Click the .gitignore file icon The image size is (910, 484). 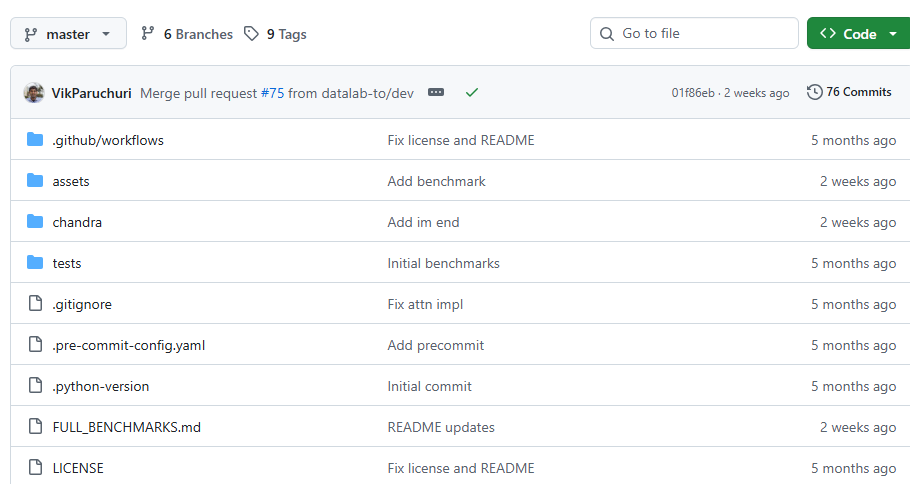(35, 303)
